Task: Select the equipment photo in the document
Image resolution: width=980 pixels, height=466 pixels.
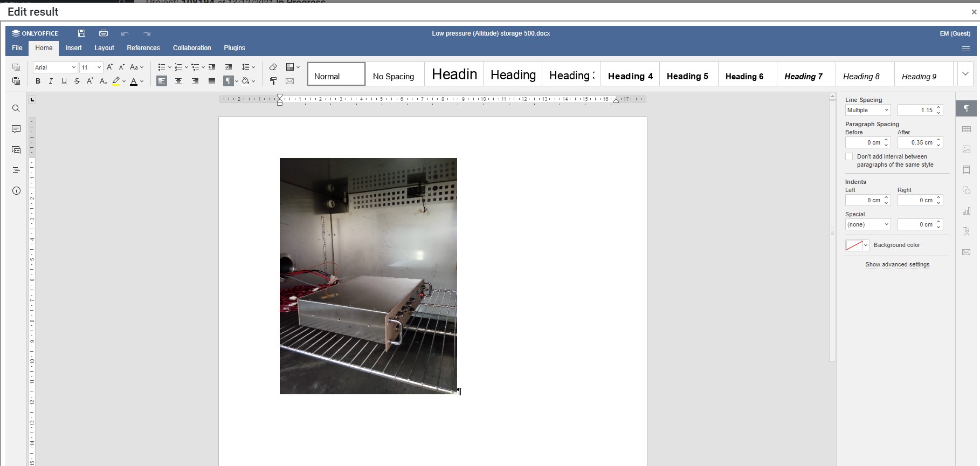Action: click(x=368, y=276)
